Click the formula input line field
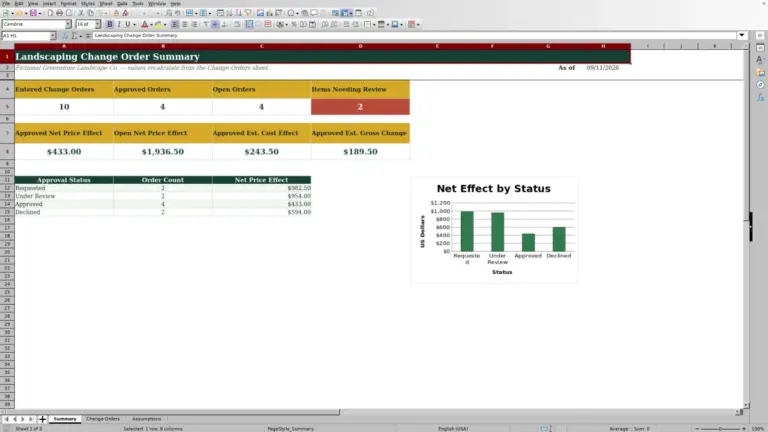The width and height of the screenshot is (768, 432). [x=414, y=35]
